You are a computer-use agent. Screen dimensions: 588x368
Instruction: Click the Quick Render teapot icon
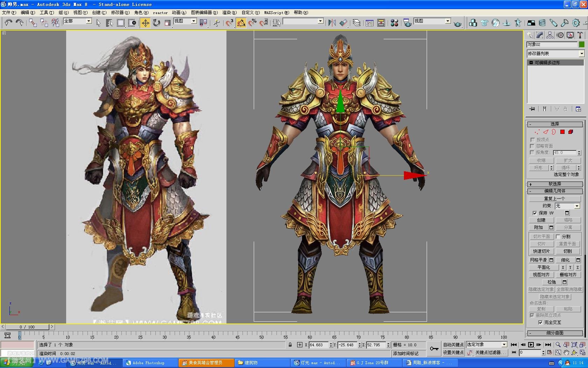coord(457,24)
